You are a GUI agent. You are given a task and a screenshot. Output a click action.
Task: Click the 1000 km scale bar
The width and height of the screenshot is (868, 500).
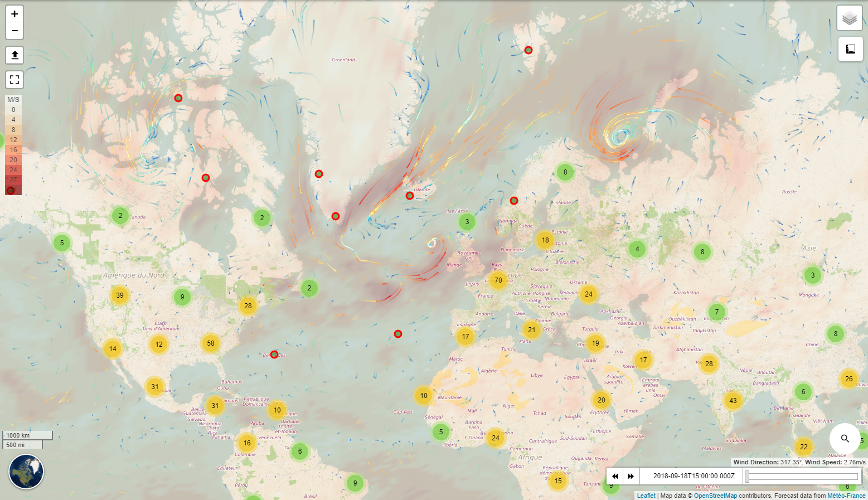28,435
